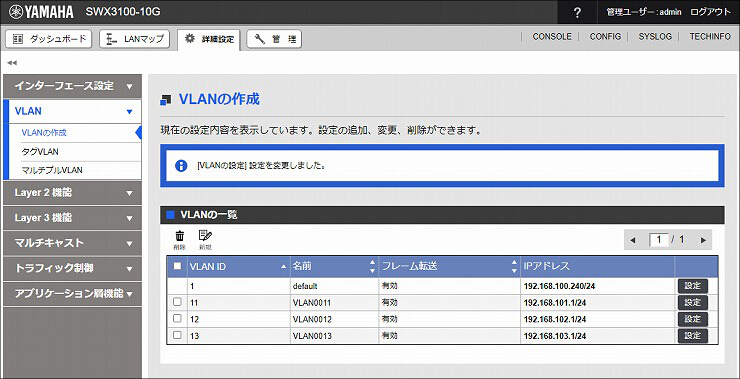
Task: Check the box for VLAN ID 12
Action: click(x=177, y=319)
